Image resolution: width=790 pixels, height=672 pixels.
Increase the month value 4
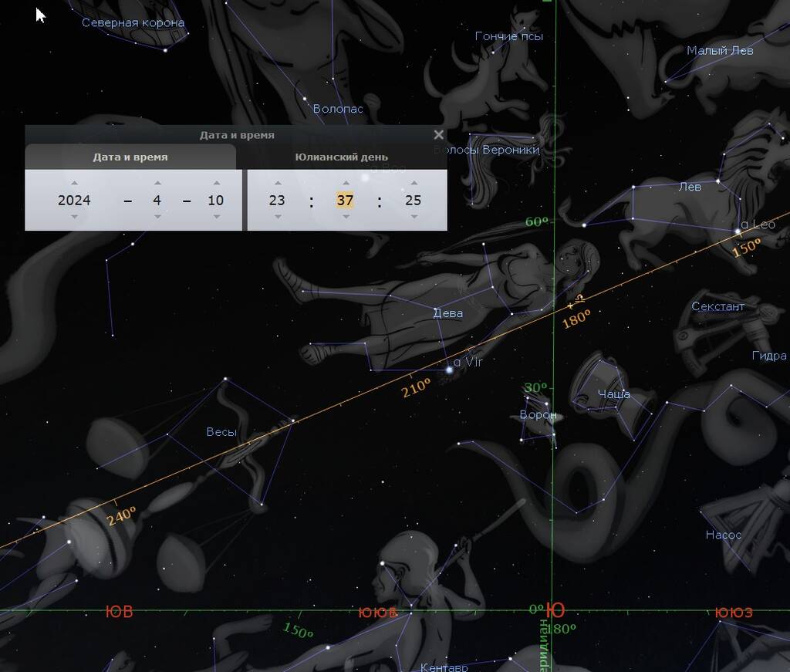(157, 183)
